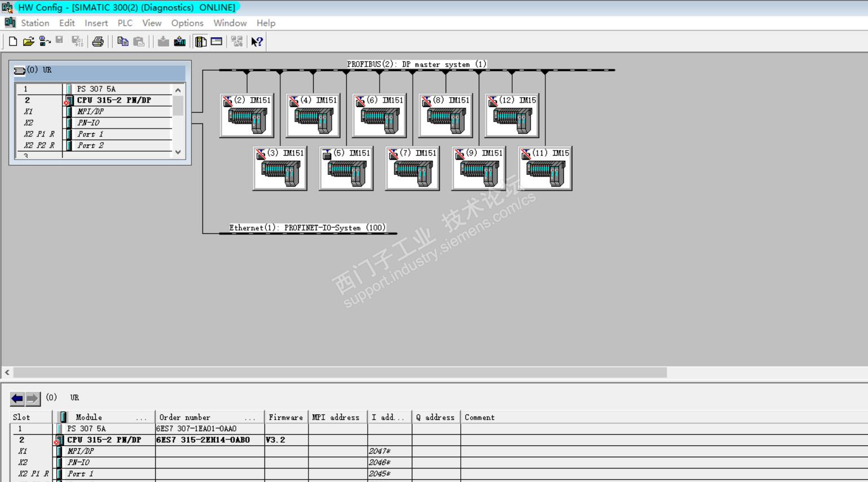Click the forward arrow in detail pane
The height and width of the screenshot is (482, 868).
coord(33,399)
